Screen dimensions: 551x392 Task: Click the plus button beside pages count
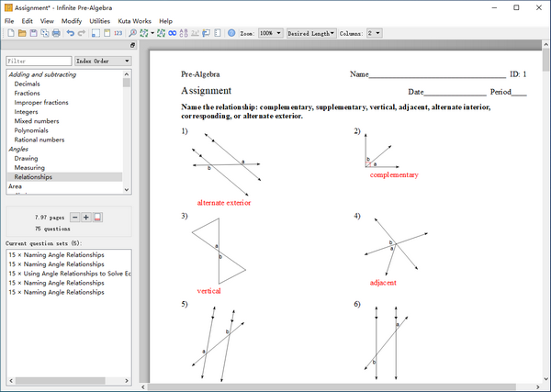86,217
